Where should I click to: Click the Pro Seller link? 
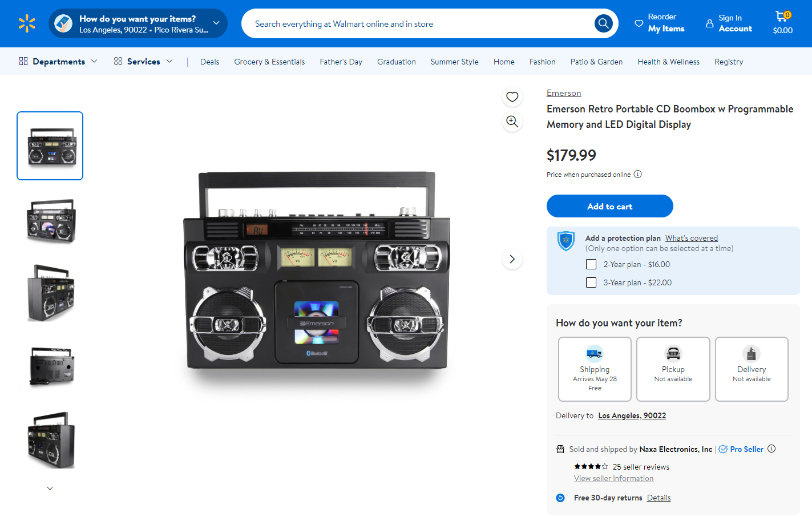[746, 449]
